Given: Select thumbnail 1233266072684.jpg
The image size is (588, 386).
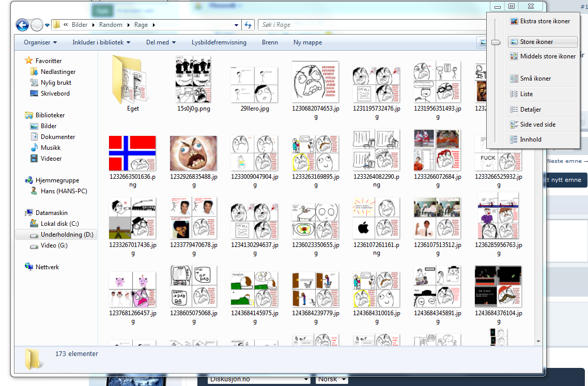Looking at the screenshot, I should pos(438,150).
